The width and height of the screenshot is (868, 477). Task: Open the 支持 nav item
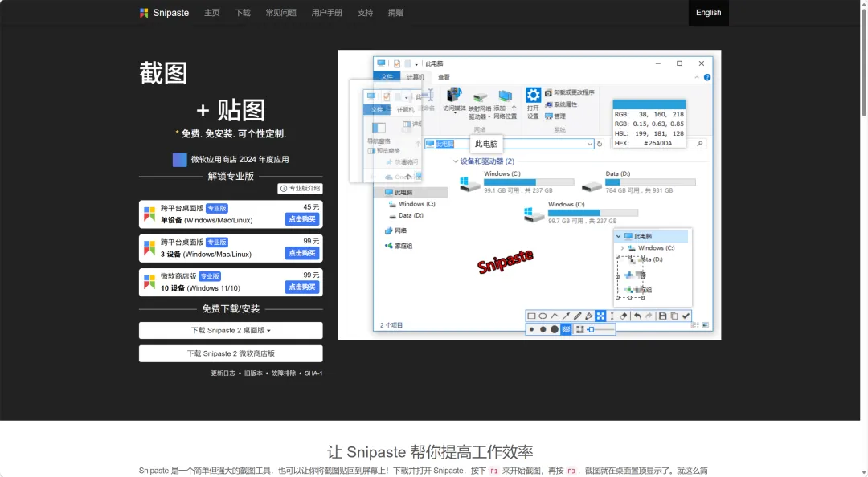(x=365, y=13)
